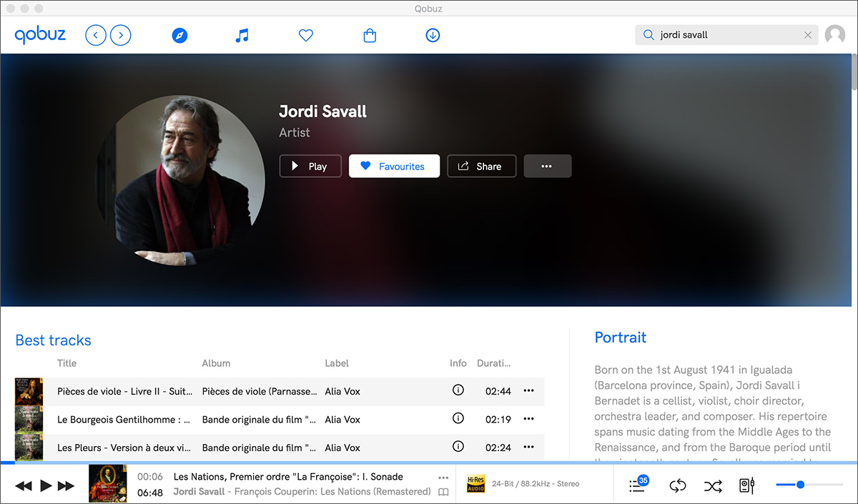Play Jordi Savall's tracks
The width and height of the screenshot is (858, 504).
[x=310, y=166]
